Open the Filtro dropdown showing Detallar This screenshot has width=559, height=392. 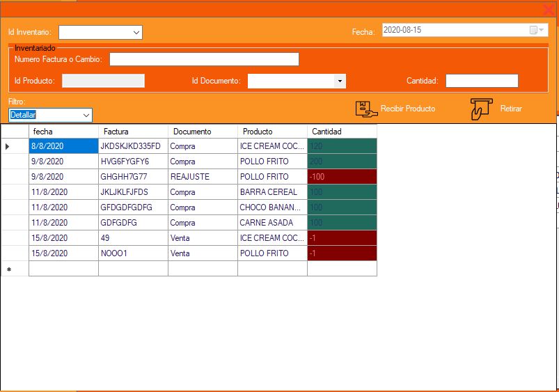[50, 115]
